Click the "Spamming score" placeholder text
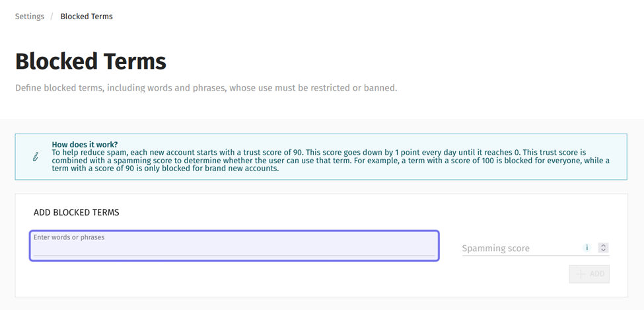The image size is (644, 310). [495, 249]
